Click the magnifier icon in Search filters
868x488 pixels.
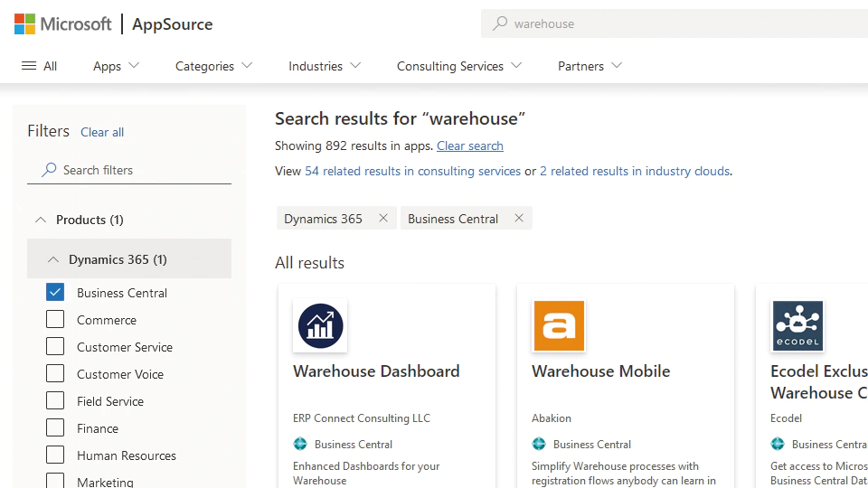(49, 170)
